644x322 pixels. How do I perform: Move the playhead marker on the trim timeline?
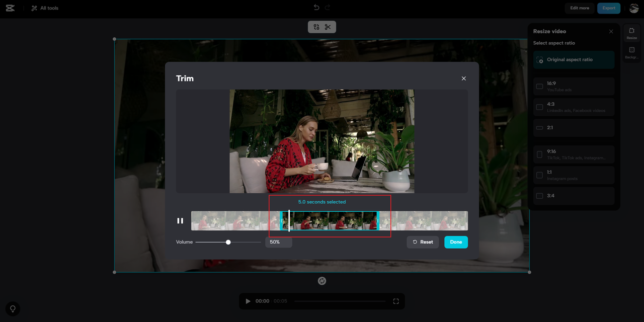(x=288, y=220)
